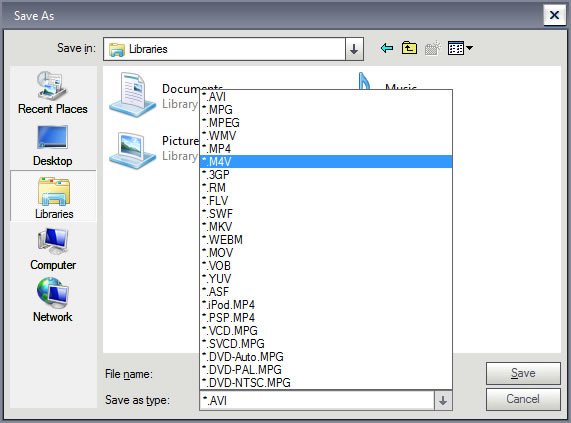The image size is (571, 423).
Task: Choose *.VCD.MPG format
Action: click(326, 331)
